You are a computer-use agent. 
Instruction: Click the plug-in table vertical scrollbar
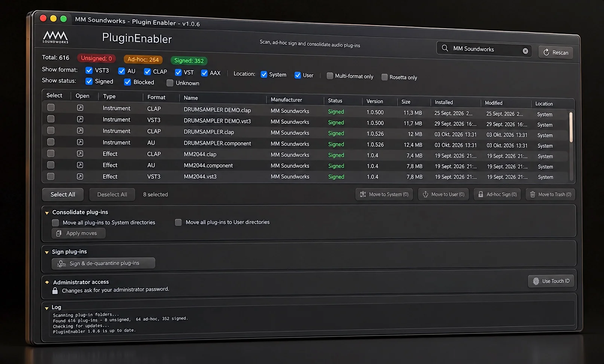click(571, 127)
